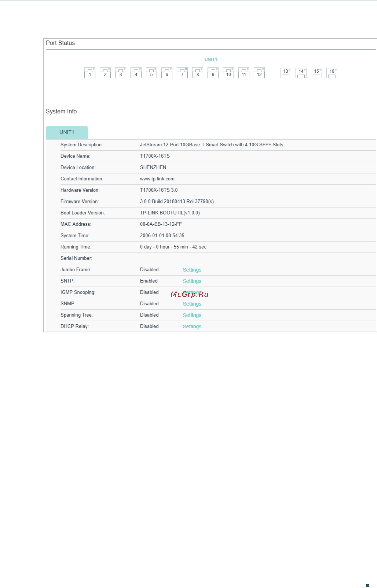Click hardware version T1700X-16TS 3.0
Screen dimensions: 377x588
[x=159, y=190]
